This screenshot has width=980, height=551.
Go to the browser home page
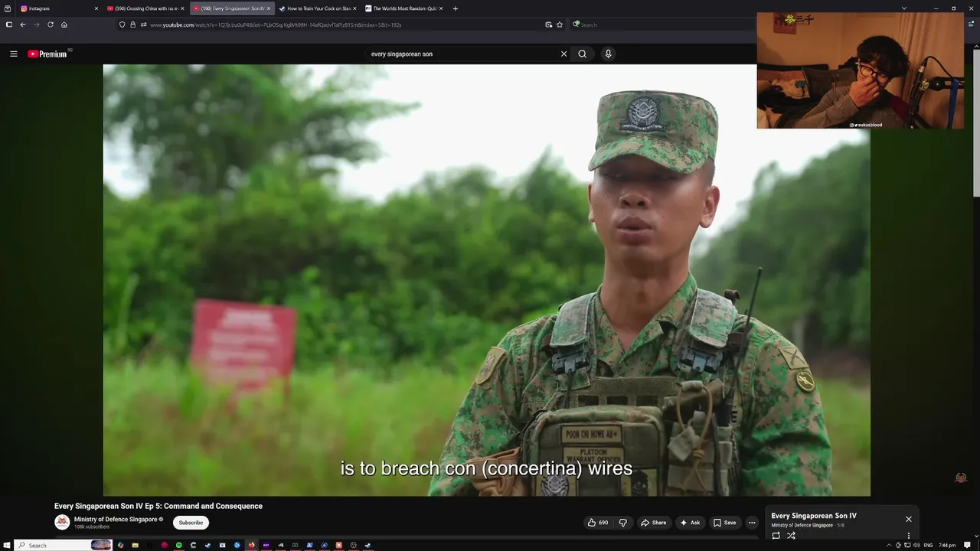point(64,24)
